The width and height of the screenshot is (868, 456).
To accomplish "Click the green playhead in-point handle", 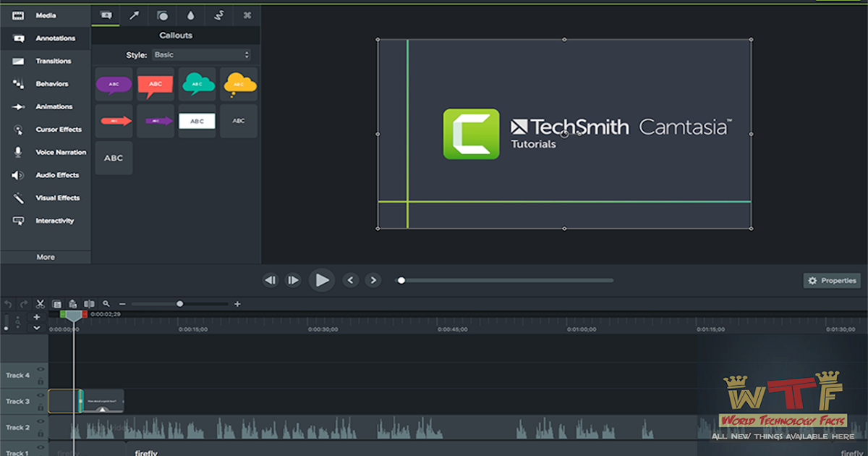I will tap(64, 314).
